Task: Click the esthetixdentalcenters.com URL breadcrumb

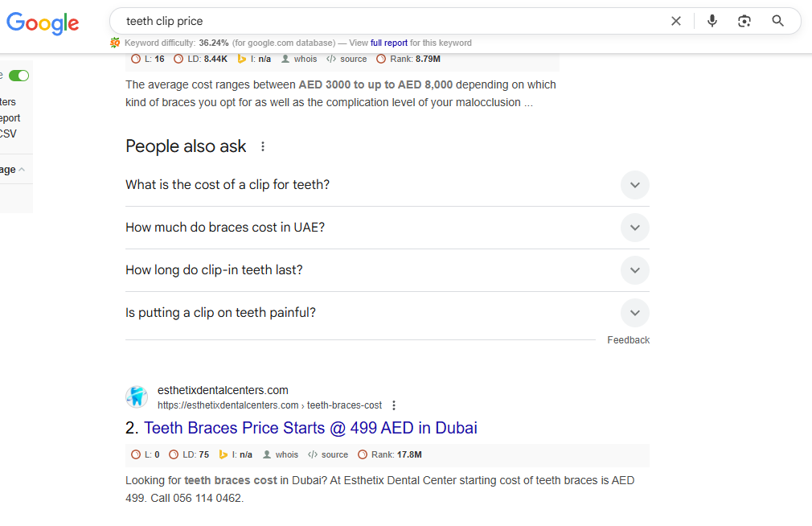Action: pos(269,405)
